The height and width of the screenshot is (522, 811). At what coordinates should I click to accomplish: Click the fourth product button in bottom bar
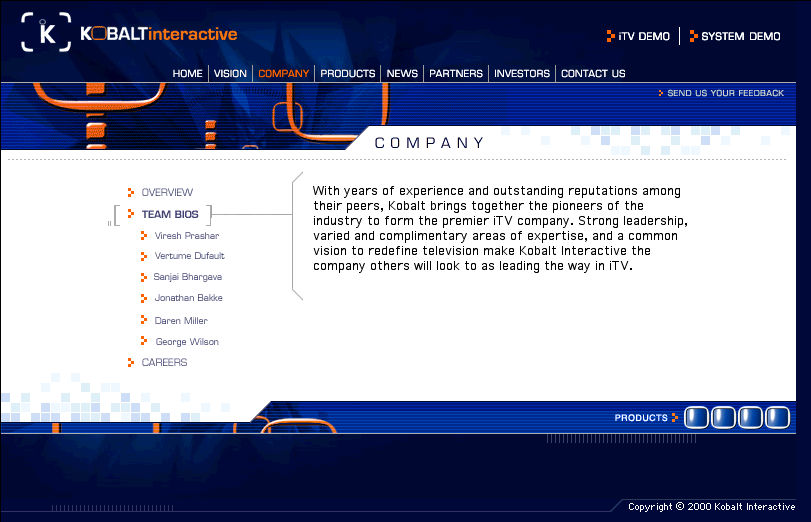click(777, 417)
